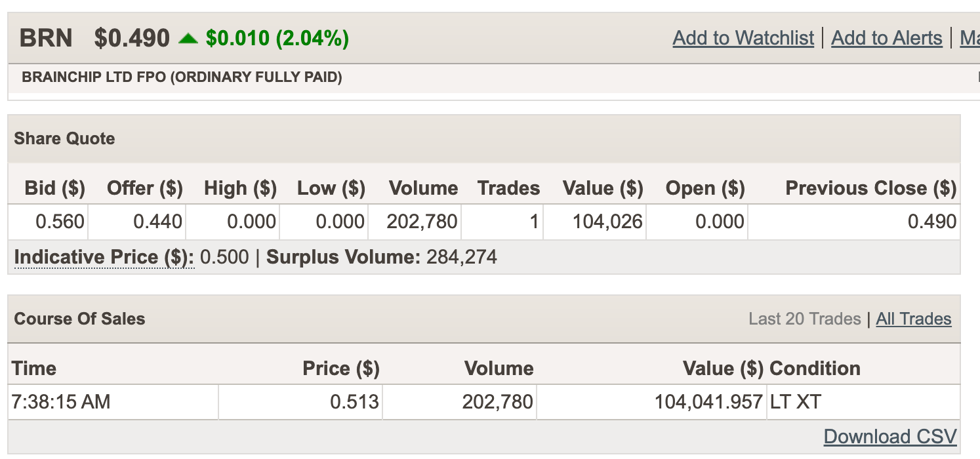Click the green $0.010 (2.04%) price change

pos(277,39)
